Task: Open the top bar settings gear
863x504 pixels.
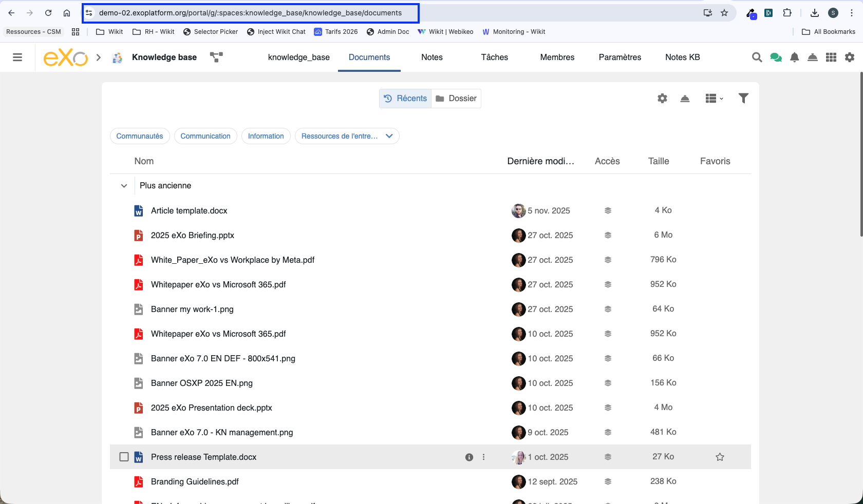Action: (x=850, y=57)
